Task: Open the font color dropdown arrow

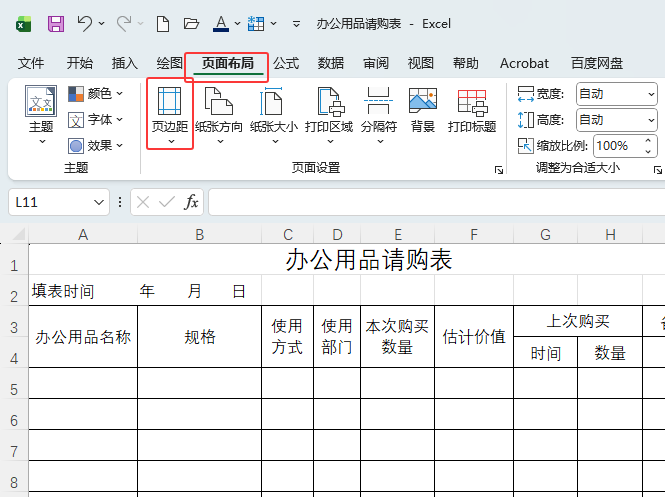Action: coord(238,23)
